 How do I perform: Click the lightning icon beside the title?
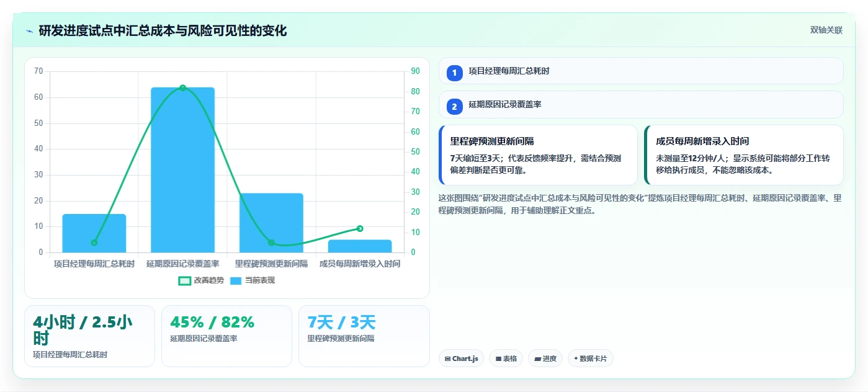click(29, 31)
